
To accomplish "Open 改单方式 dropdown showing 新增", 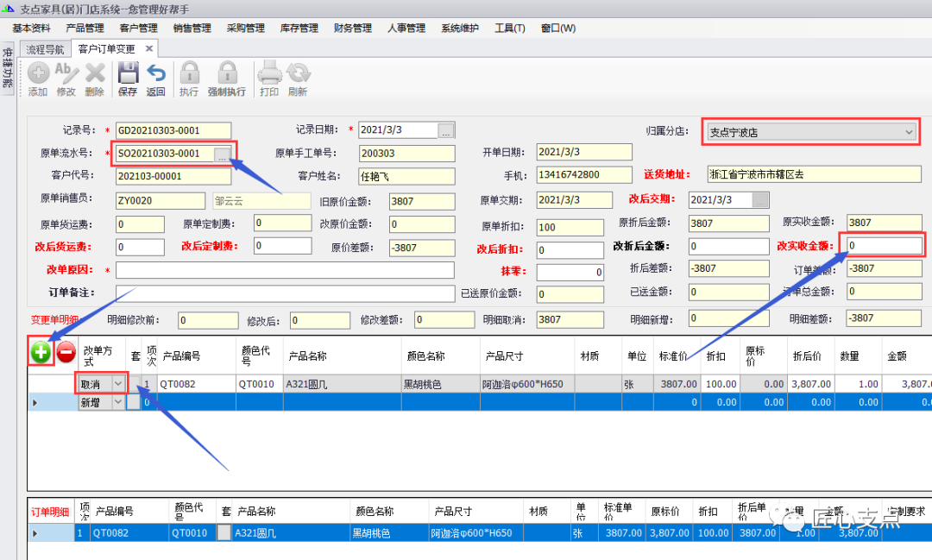I will click(x=118, y=402).
